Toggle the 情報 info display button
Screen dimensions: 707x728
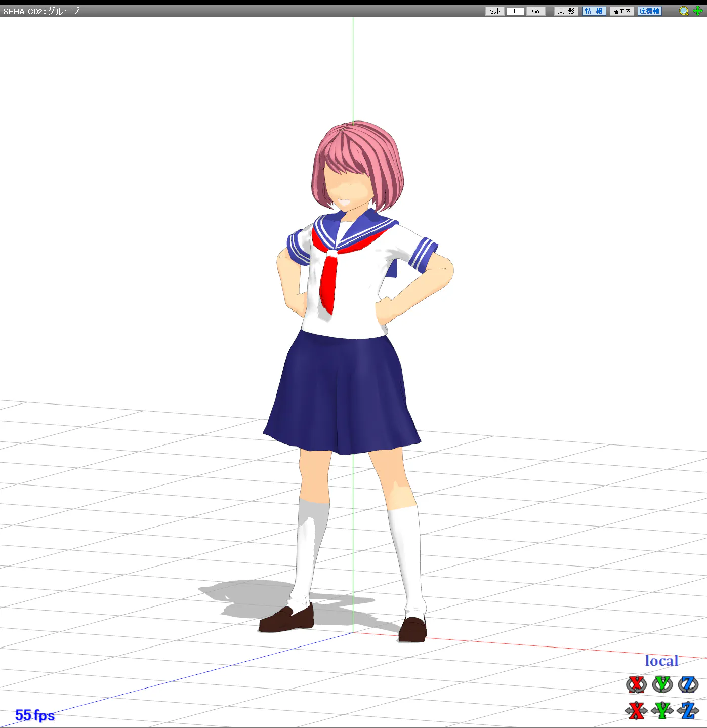[x=594, y=11]
